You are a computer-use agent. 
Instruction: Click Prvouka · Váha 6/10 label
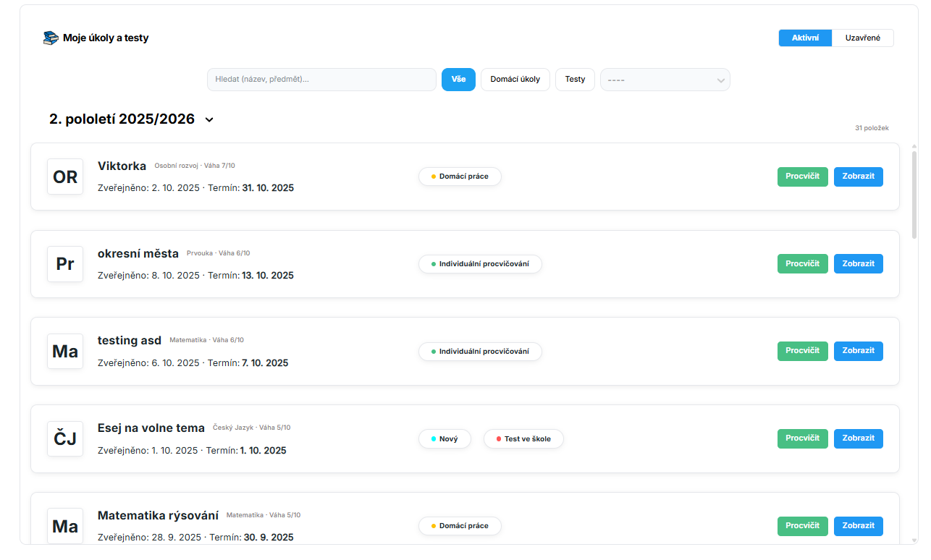point(219,253)
